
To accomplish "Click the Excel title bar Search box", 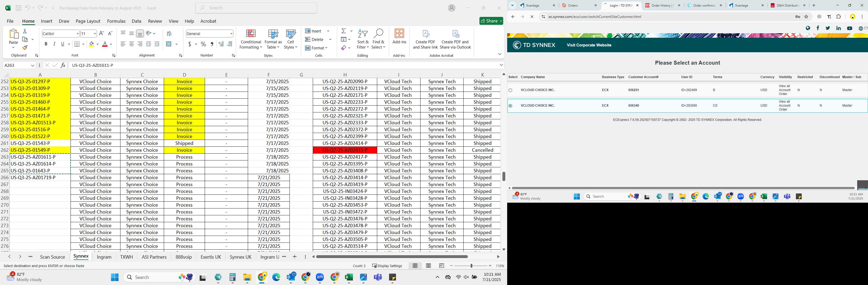I will [x=256, y=8].
